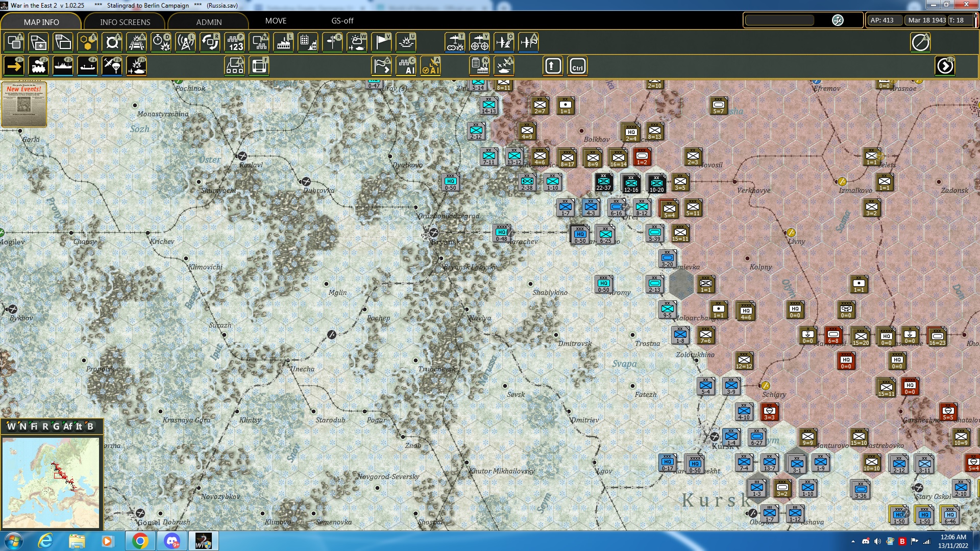Click the Europe minimap thumbnail

[51, 482]
